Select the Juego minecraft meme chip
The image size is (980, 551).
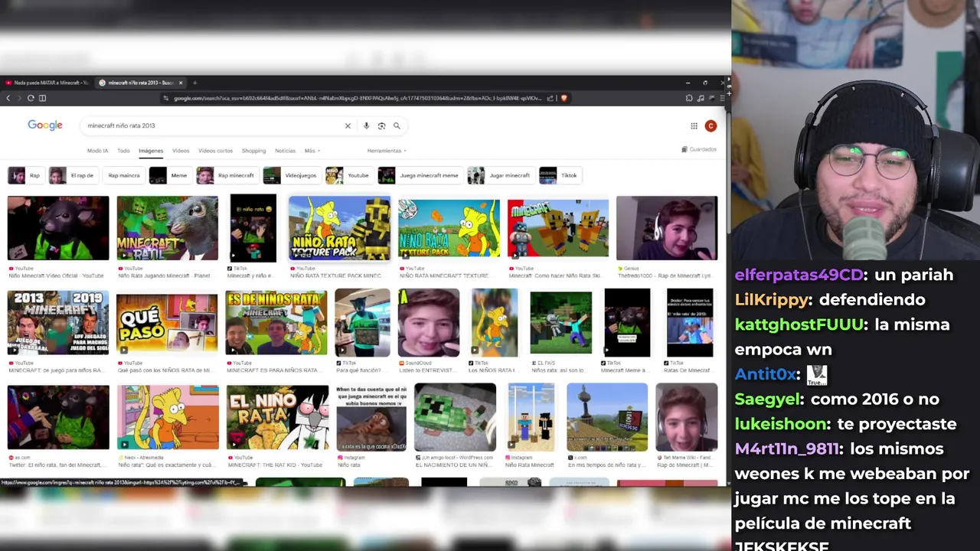point(420,175)
